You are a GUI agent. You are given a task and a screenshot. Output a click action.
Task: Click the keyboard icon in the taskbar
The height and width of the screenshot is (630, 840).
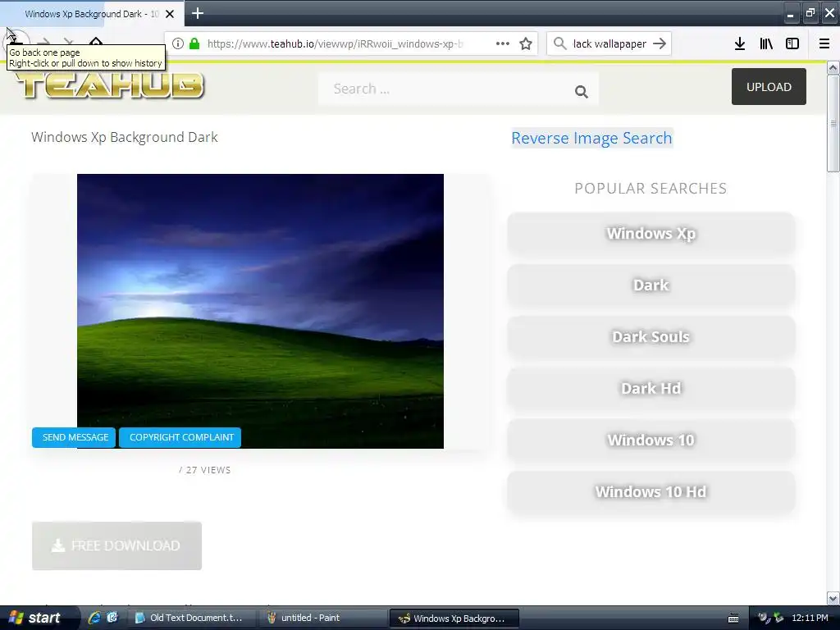(733, 619)
